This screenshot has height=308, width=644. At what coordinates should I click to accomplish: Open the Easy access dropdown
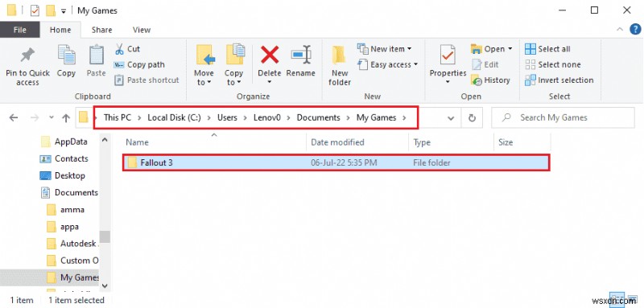point(388,64)
